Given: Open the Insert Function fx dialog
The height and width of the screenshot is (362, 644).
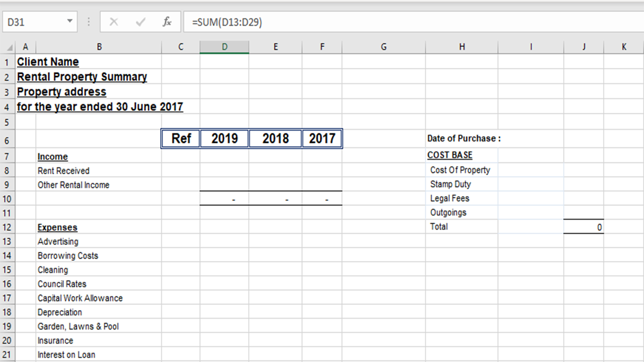Looking at the screenshot, I should point(167,22).
